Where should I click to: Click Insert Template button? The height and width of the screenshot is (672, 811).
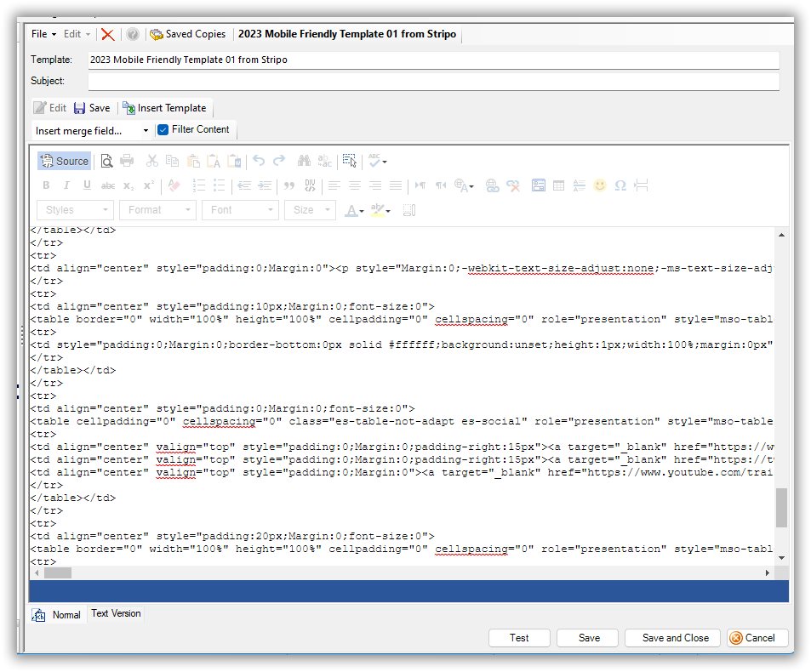(x=164, y=108)
